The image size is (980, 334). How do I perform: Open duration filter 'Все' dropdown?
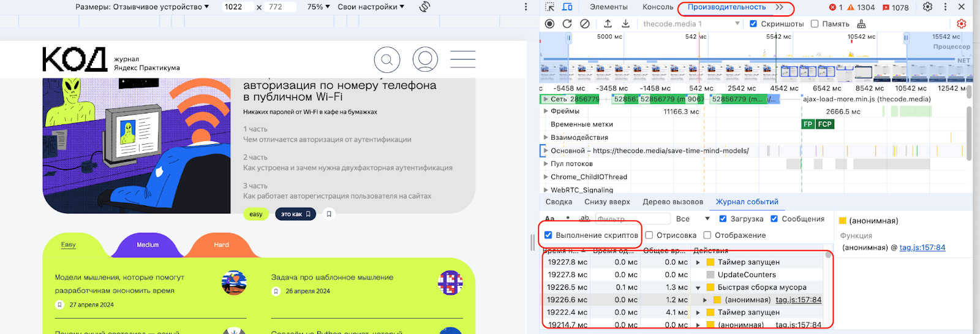693,219
